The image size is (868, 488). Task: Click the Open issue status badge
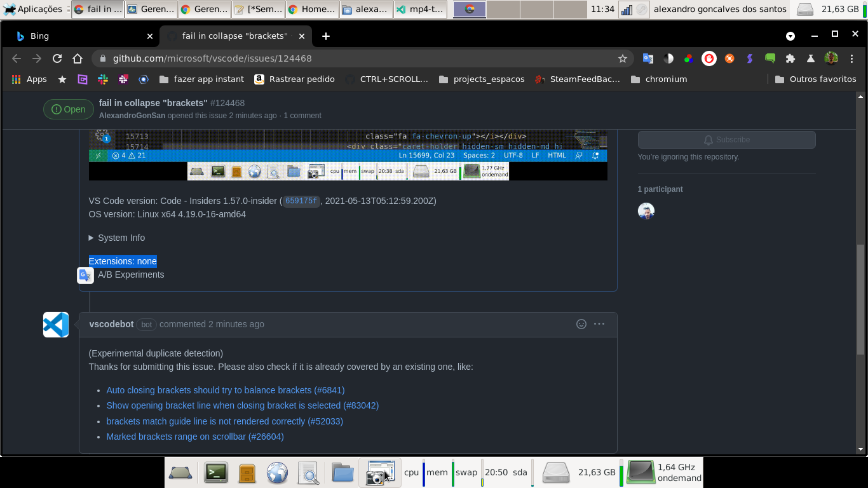69,109
